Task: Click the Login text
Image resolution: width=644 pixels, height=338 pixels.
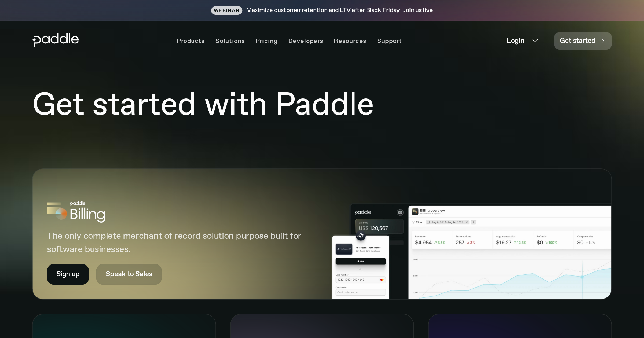Action: 515,41
